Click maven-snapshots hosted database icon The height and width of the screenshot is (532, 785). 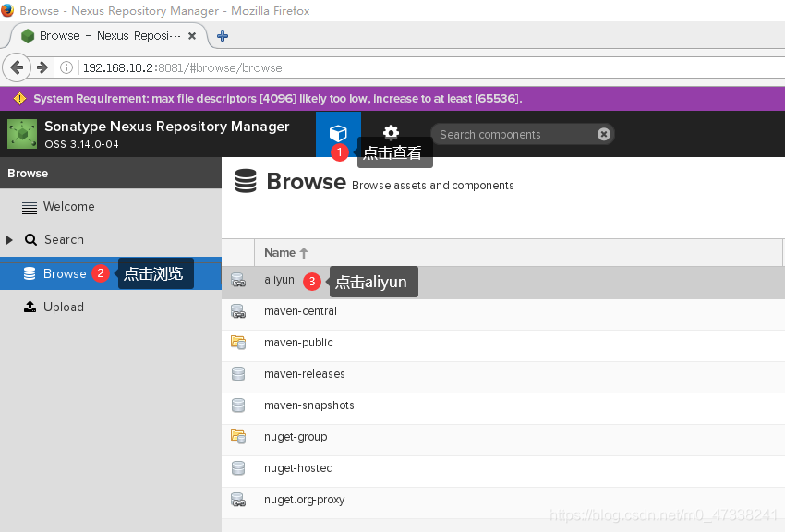point(238,405)
